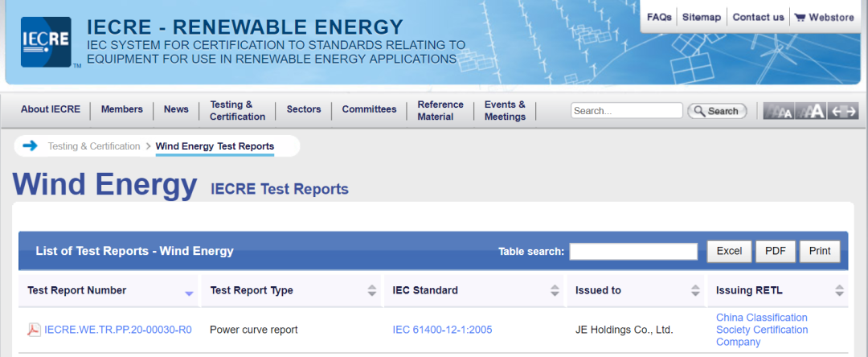
Task: Print the test reports table
Action: (820, 252)
